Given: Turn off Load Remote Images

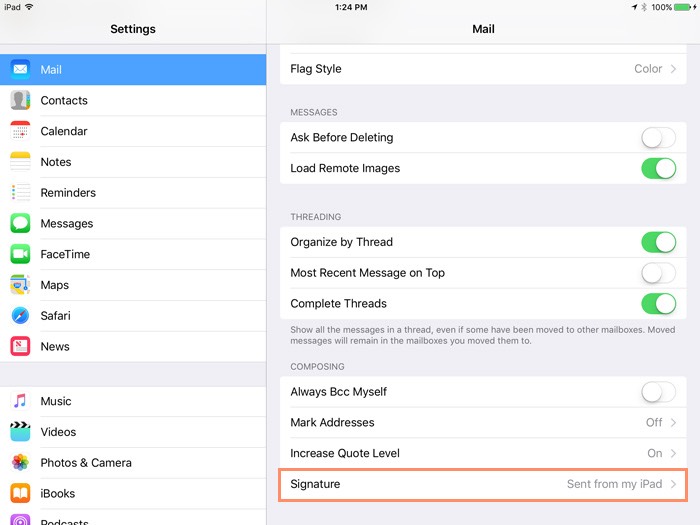Looking at the screenshot, I should tap(658, 169).
